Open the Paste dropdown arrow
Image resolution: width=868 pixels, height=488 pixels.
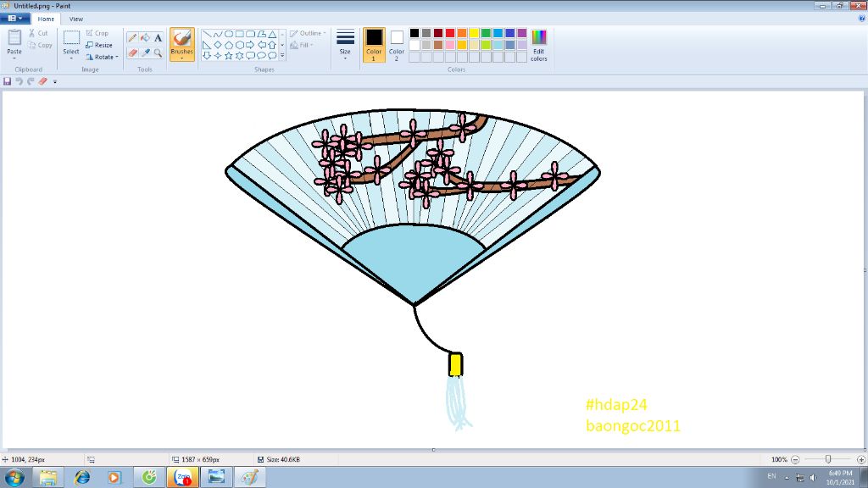coord(14,58)
